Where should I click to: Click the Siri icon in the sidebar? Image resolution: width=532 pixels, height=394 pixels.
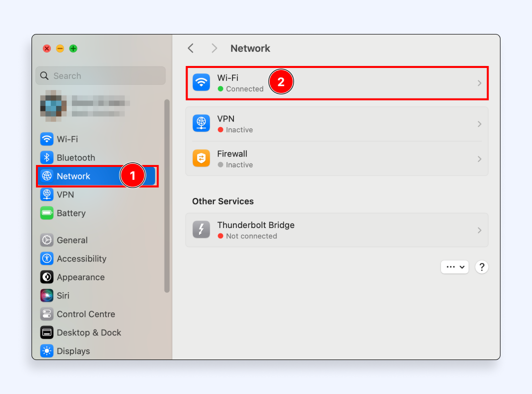coord(47,295)
